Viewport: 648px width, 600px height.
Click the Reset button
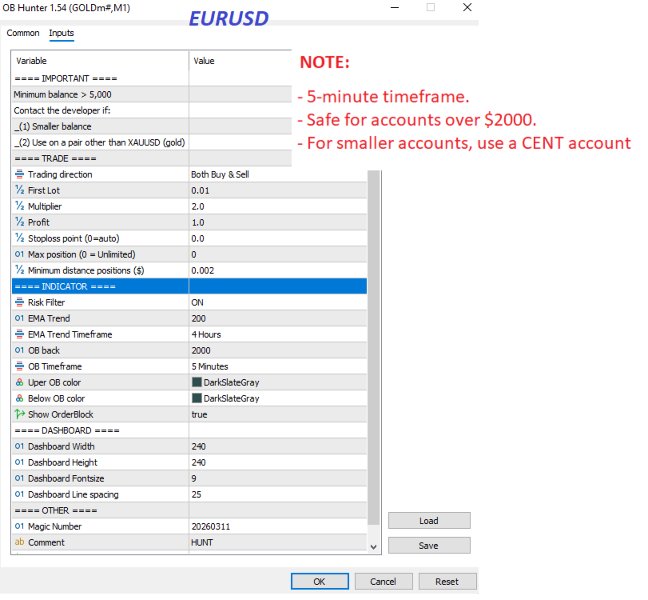click(x=447, y=581)
